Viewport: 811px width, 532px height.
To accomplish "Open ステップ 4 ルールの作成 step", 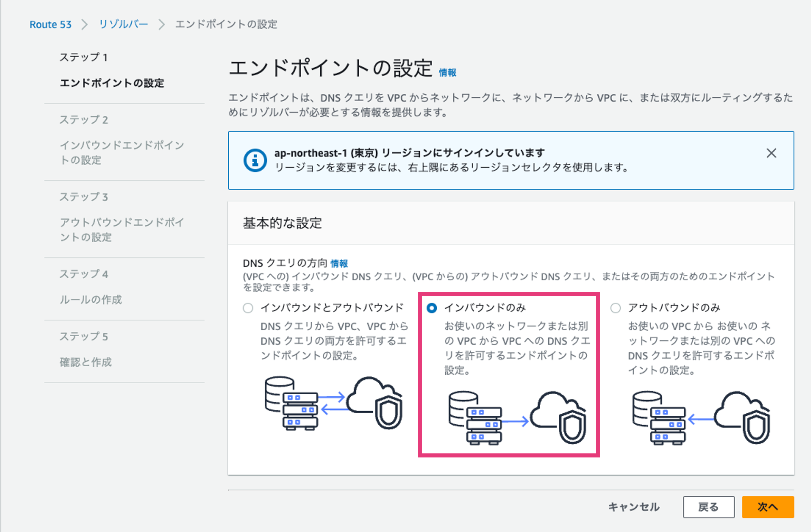I will tap(91, 300).
